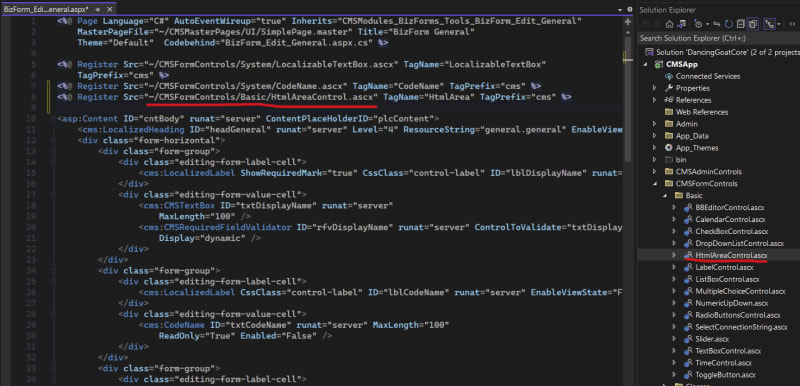Select the CMSApp project
This screenshot has height=386, width=800.
pos(682,64)
